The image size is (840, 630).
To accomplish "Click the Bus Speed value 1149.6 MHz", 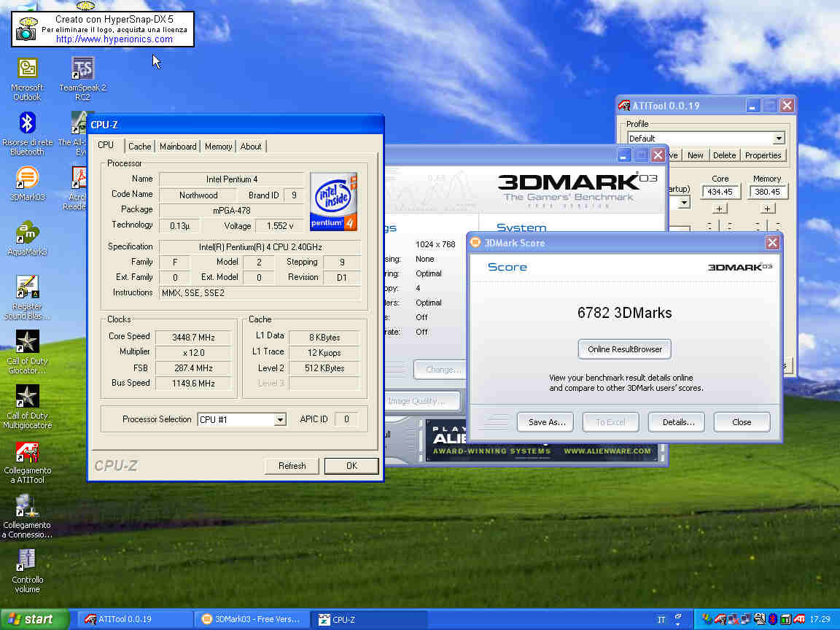I will pos(193,384).
